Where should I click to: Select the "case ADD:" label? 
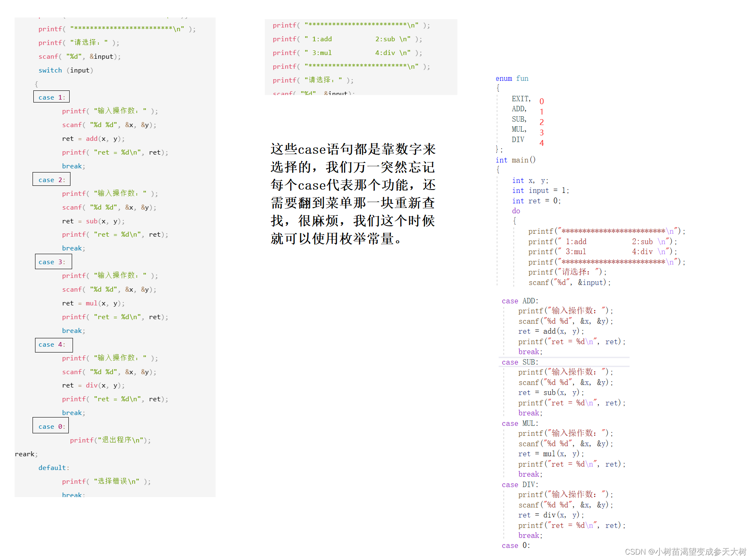520,301
